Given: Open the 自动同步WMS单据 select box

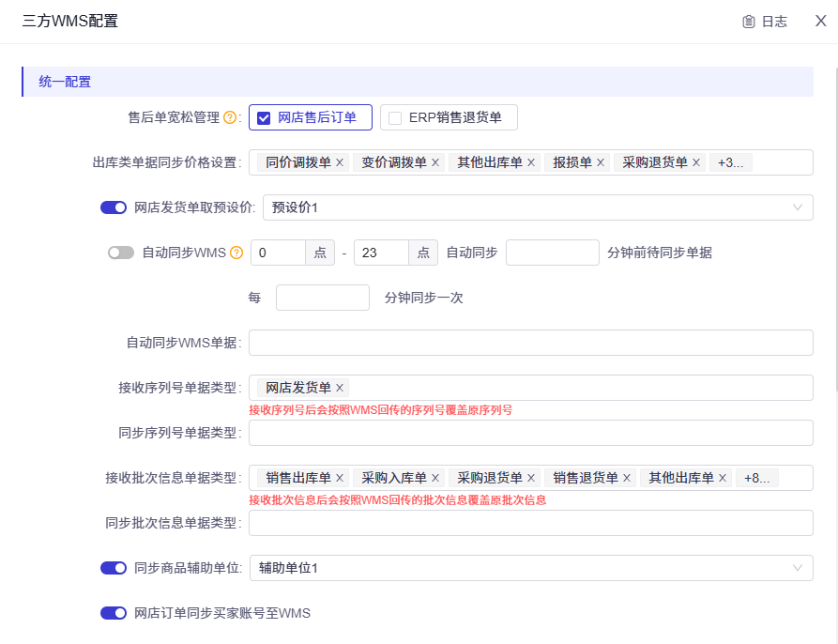Looking at the screenshot, I should pyautogui.click(x=531, y=343).
